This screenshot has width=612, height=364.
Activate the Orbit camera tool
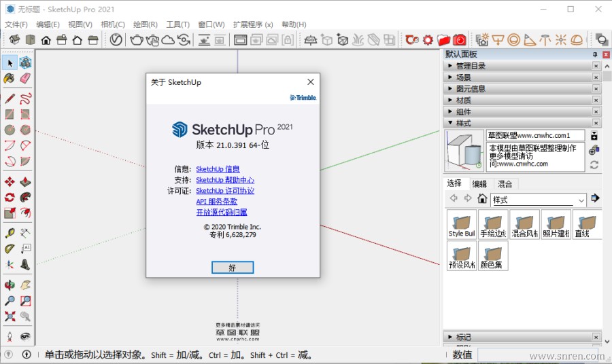pos(10,285)
